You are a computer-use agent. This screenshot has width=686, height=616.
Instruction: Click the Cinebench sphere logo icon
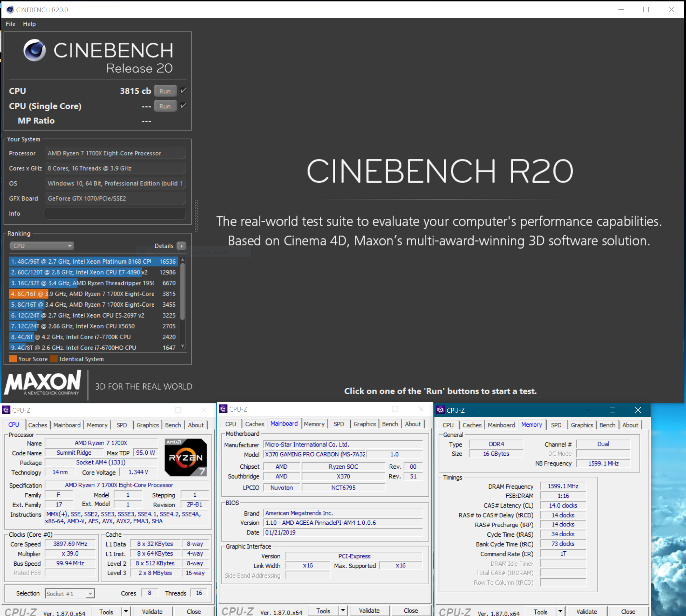coord(34,50)
